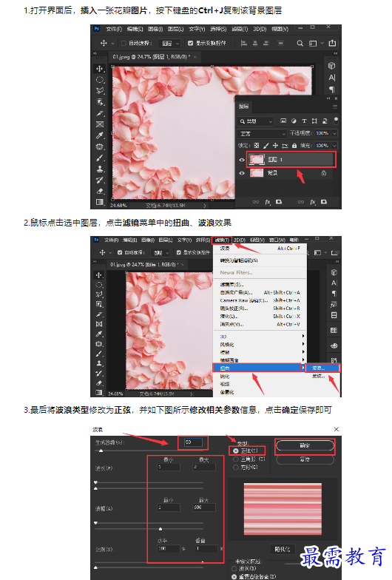Toggle 自动选择 checkbox in step 2 options bar
392x580 pixels.
tap(120, 253)
